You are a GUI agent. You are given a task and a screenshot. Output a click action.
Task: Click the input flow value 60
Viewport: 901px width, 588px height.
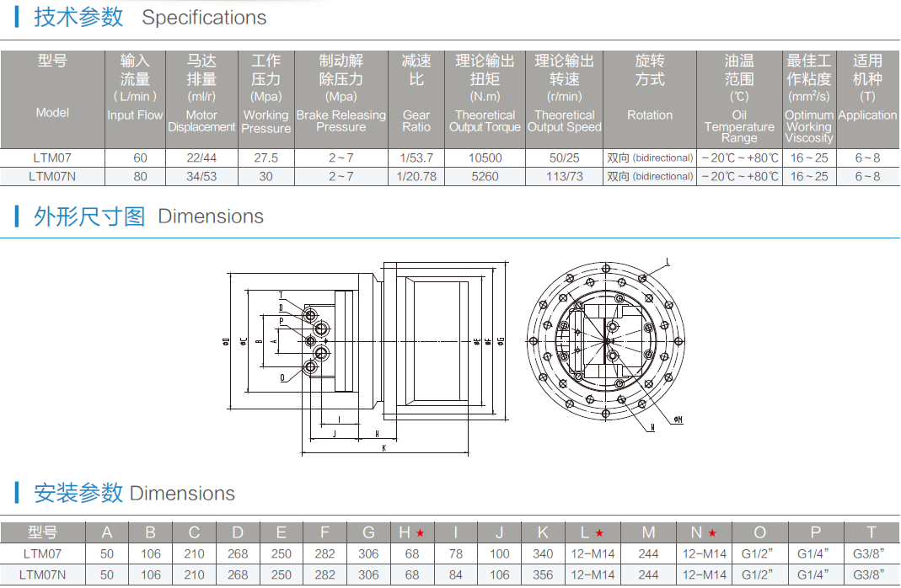point(140,158)
